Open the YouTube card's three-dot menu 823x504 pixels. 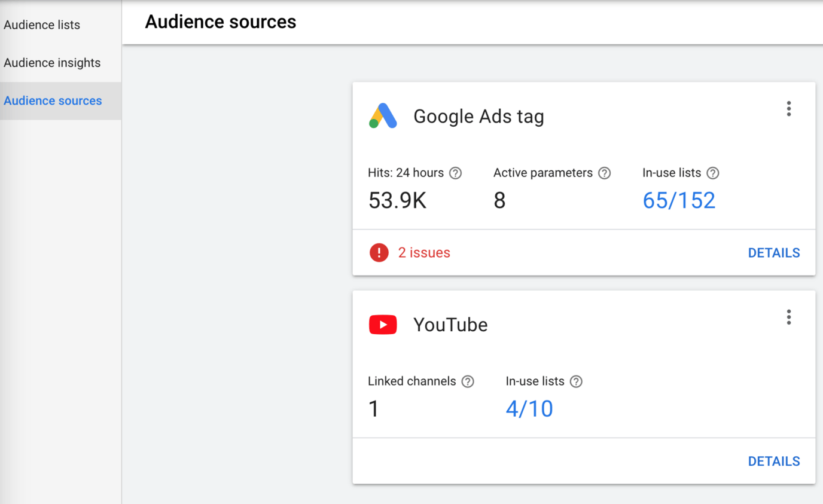click(x=789, y=317)
